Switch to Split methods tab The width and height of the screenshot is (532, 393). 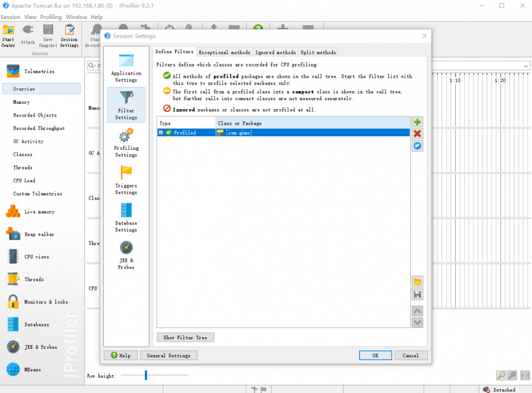318,52
